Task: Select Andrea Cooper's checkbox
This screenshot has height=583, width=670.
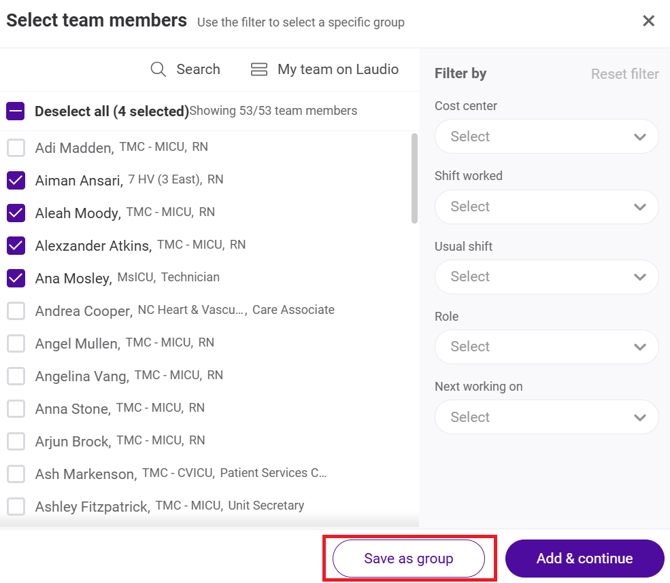Action: pos(16,311)
